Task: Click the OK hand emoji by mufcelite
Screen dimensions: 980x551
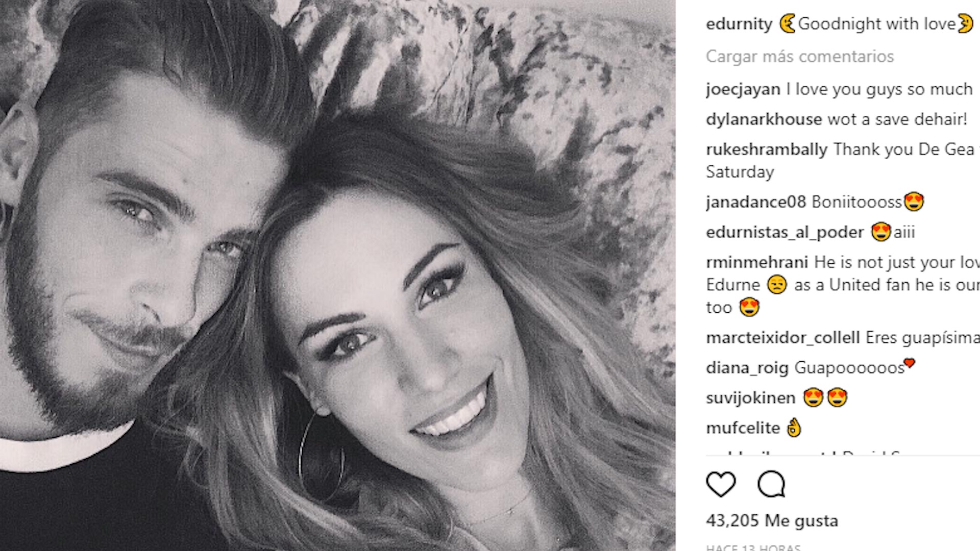Action: point(794,428)
